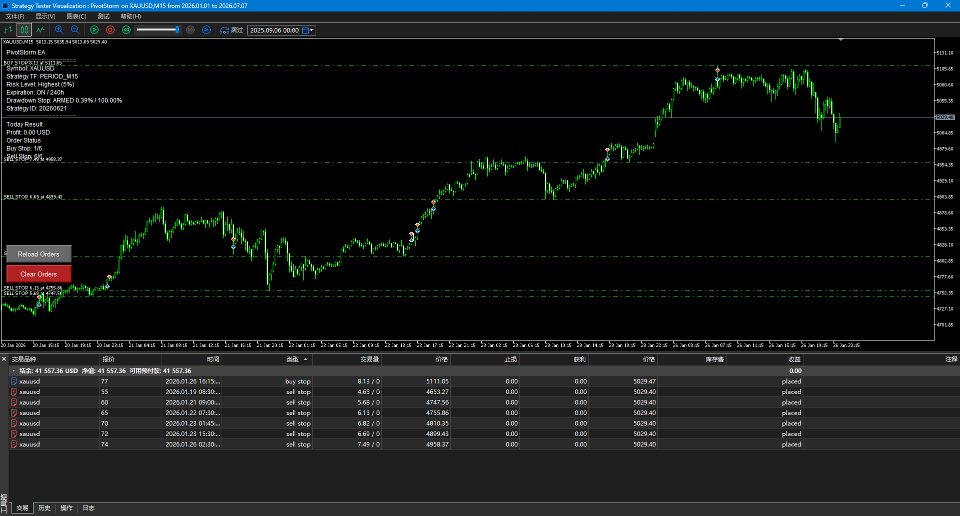This screenshot has height=516, width=960.
Task: Sort by the 注释 column header
Action: point(951,359)
